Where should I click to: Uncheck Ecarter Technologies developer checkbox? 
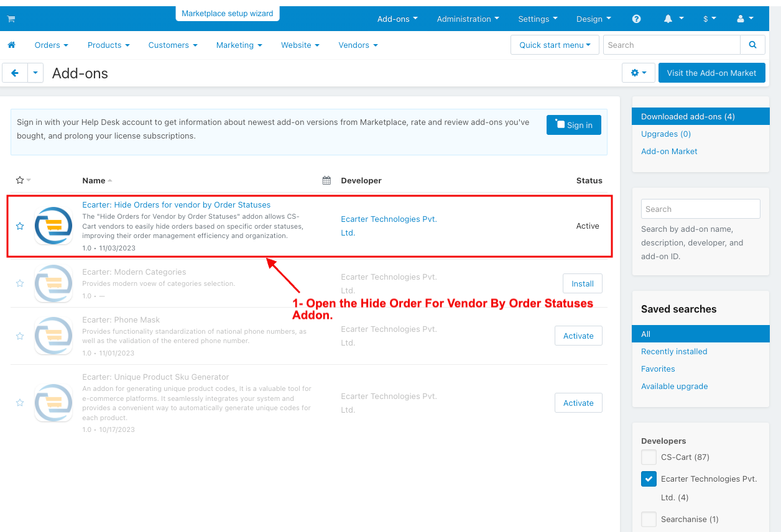coord(649,479)
